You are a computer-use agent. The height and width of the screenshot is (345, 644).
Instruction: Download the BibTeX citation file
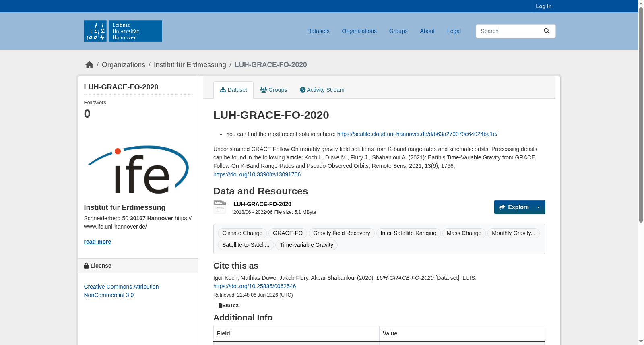click(x=229, y=306)
